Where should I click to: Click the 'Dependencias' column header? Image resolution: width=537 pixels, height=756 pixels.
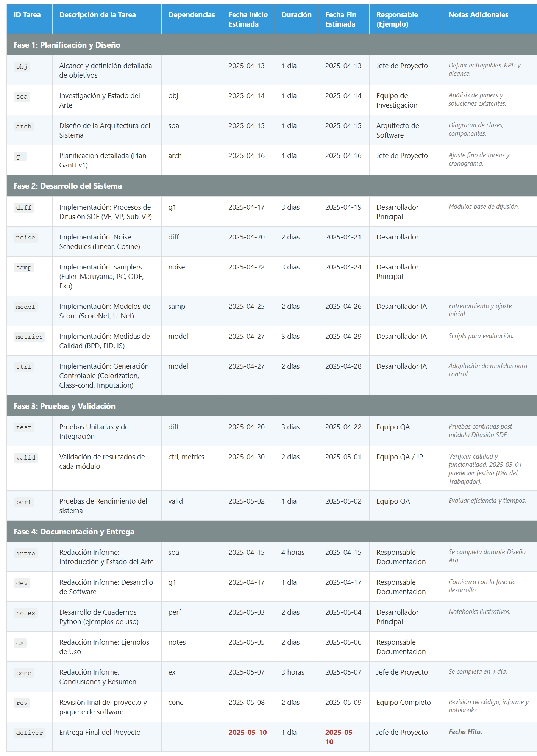pos(192,15)
